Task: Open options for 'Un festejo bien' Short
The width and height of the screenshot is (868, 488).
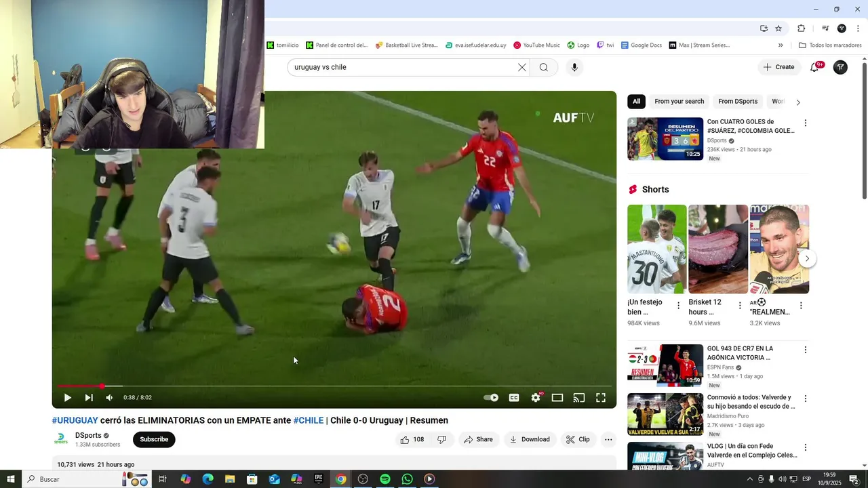Action: (x=678, y=306)
